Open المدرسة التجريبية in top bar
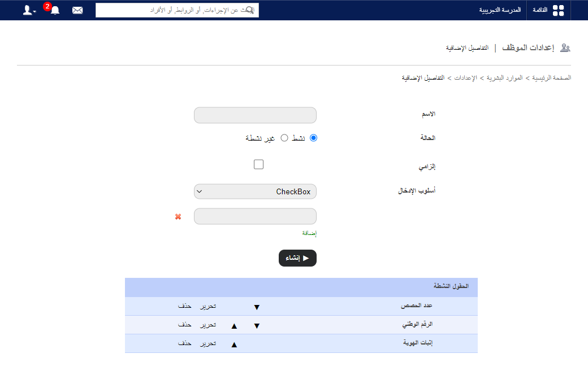 [x=500, y=10]
